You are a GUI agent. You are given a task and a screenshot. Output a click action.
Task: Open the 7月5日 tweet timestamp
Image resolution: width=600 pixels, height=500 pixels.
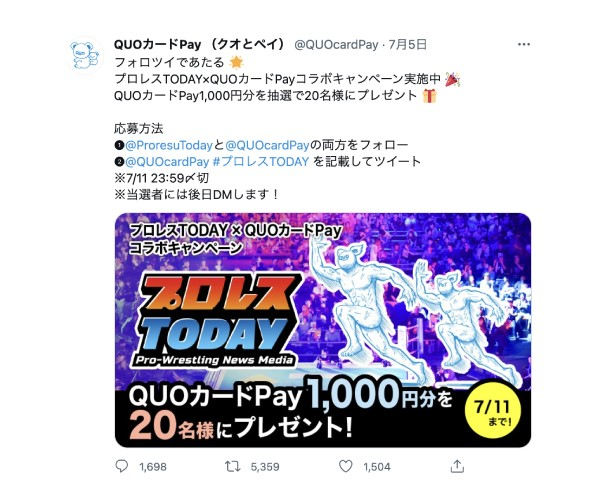click(x=408, y=45)
